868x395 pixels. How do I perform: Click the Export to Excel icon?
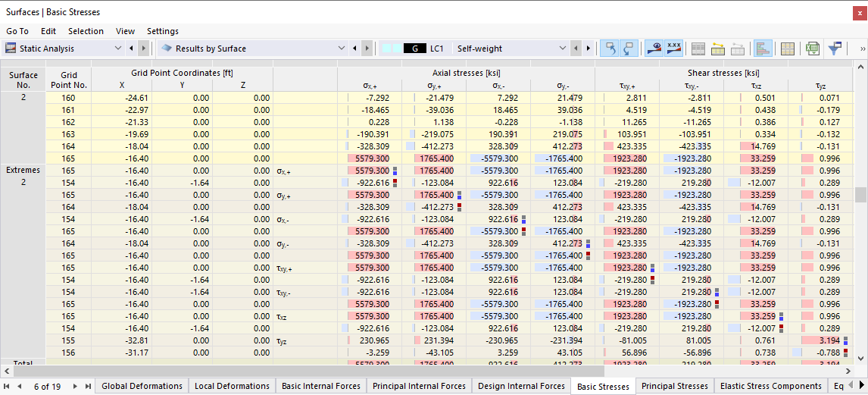(x=812, y=49)
